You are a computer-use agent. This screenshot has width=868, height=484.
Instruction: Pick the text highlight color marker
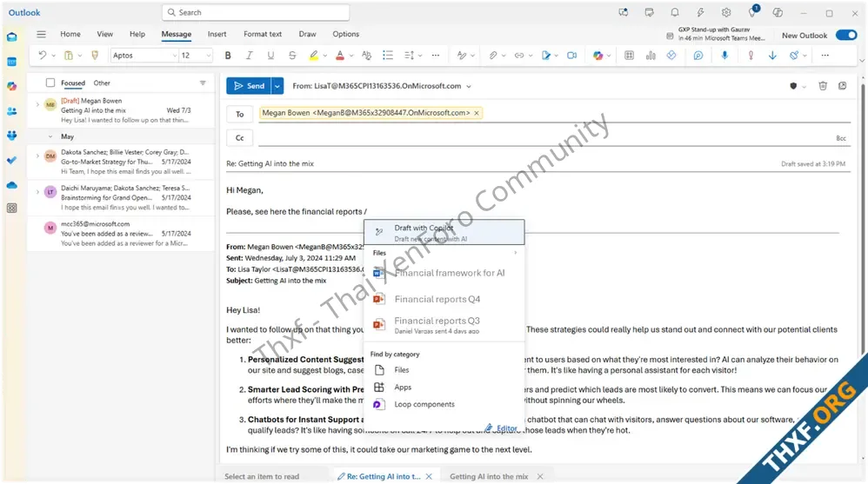coord(314,56)
